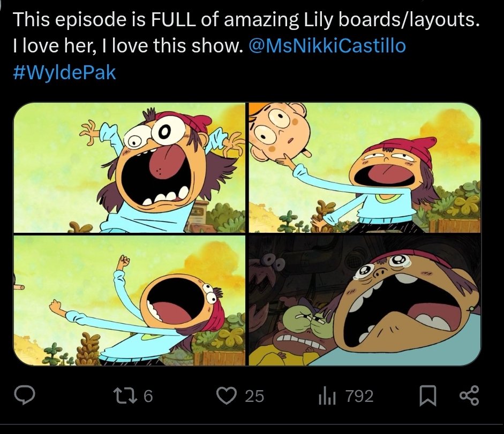This screenshot has height=434, width=504.
Task: Open view analytics bar-chart icon
Action: click(327, 397)
